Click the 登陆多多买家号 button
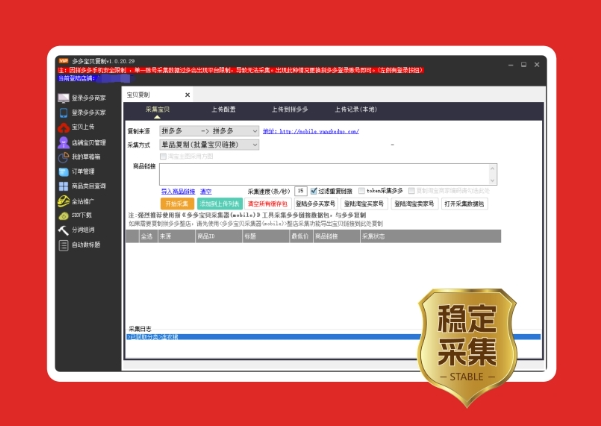 pos(315,204)
